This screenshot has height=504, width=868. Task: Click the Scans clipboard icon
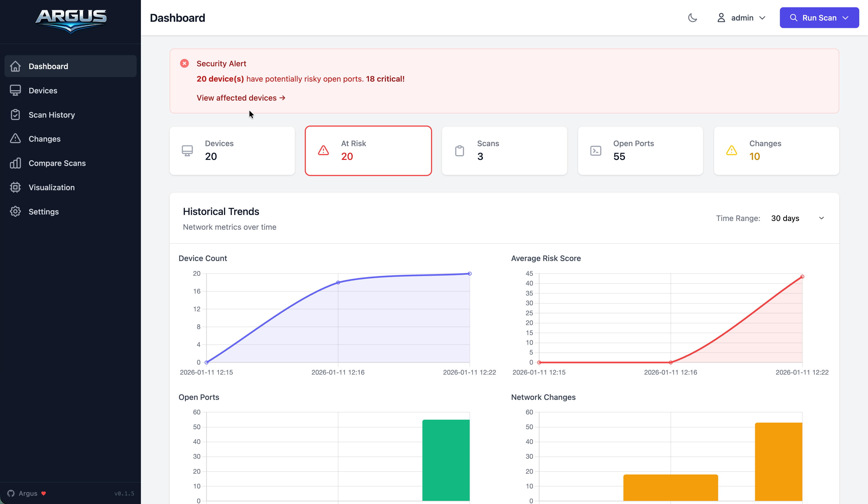tap(460, 151)
